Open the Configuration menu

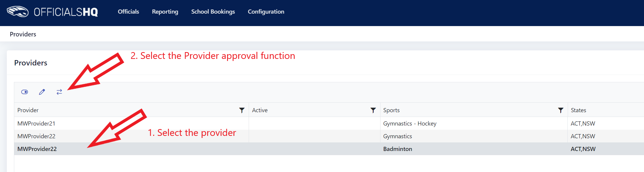266,12
